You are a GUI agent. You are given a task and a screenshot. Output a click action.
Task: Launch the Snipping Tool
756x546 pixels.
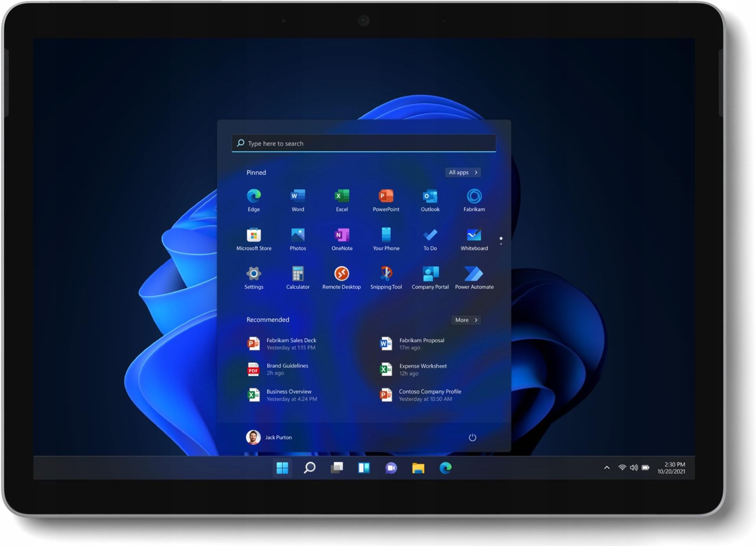point(386,277)
